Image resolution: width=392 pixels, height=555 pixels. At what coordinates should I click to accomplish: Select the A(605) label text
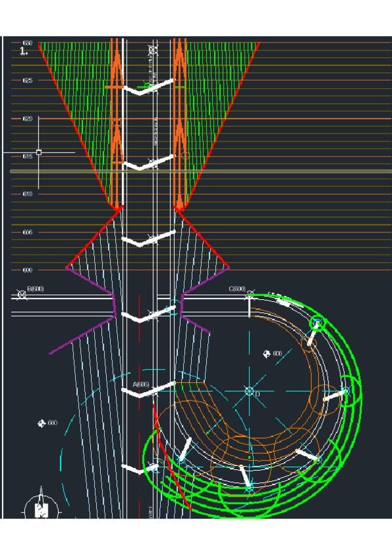pos(141,384)
